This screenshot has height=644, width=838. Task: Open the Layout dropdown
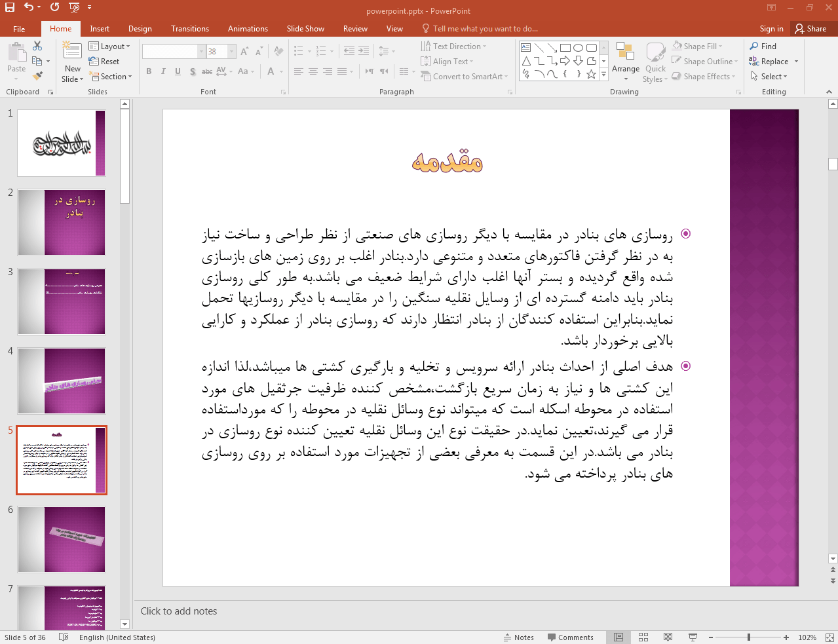click(109, 47)
